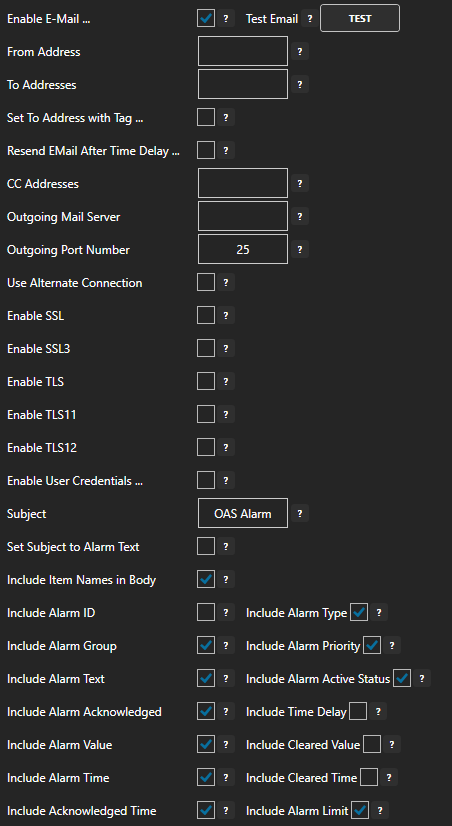This screenshot has width=452, height=826.
Task: Check Set Subject to Alarm Text
Action: (x=206, y=546)
